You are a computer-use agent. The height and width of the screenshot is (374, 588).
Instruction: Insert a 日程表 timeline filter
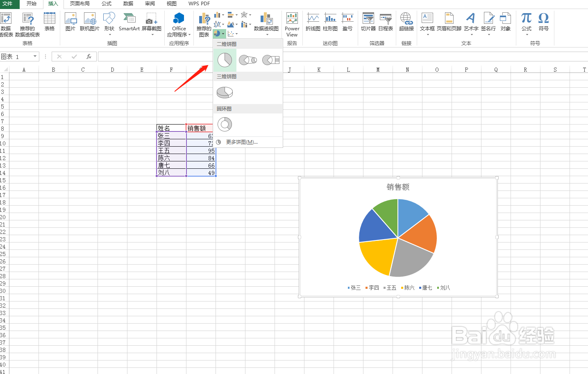pyautogui.click(x=386, y=22)
